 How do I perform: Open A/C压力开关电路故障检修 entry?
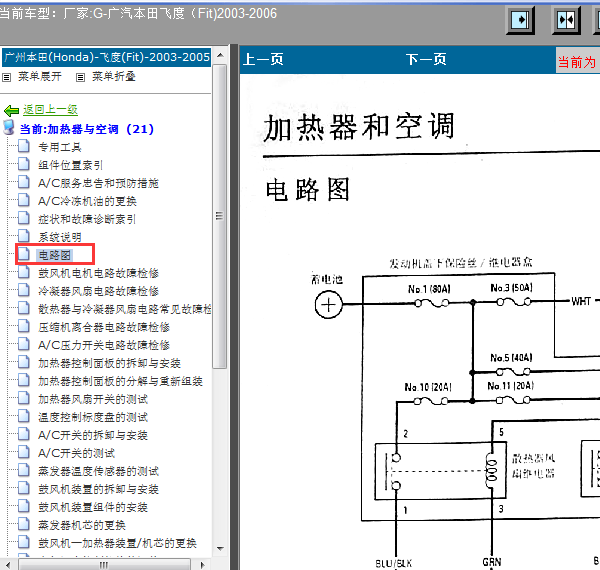104,345
